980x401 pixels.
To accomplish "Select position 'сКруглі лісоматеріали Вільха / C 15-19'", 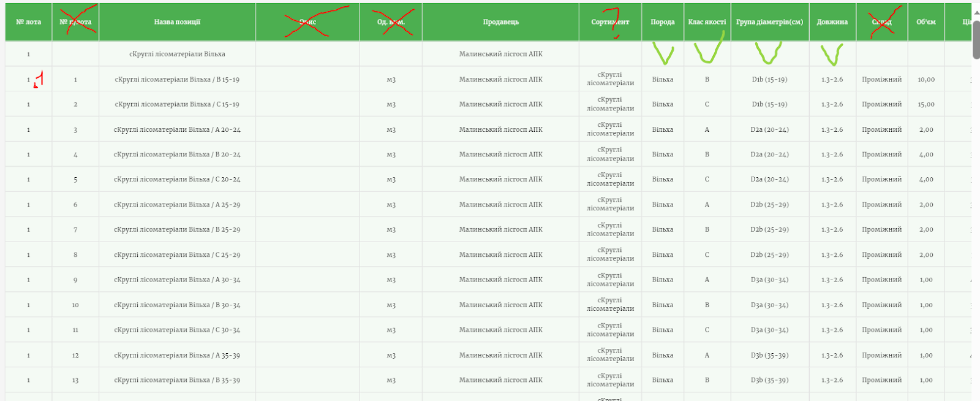I will tap(177, 104).
